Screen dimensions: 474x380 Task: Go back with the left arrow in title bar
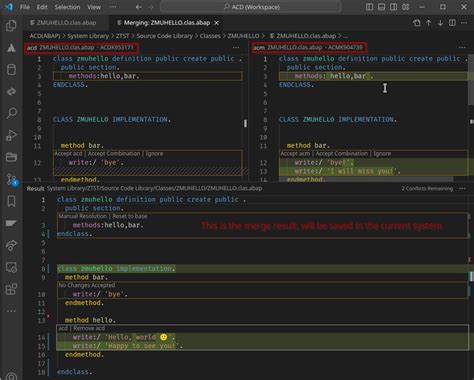pyautogui.click(x=139, y=7)
